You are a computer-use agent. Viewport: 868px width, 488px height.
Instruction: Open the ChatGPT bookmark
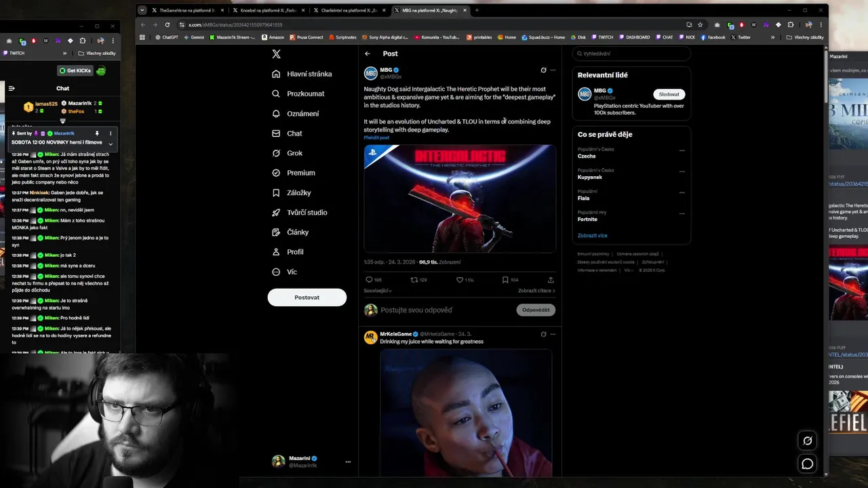pos(165,37)
